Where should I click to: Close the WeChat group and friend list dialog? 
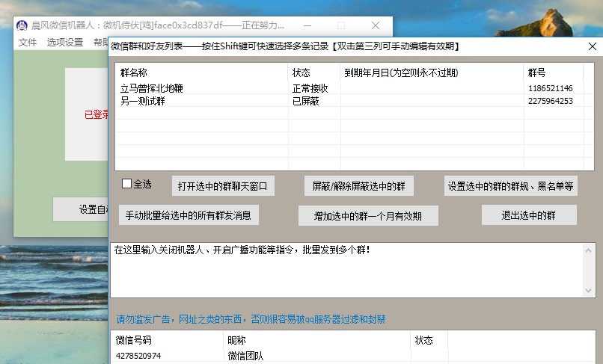pos(592,46)
